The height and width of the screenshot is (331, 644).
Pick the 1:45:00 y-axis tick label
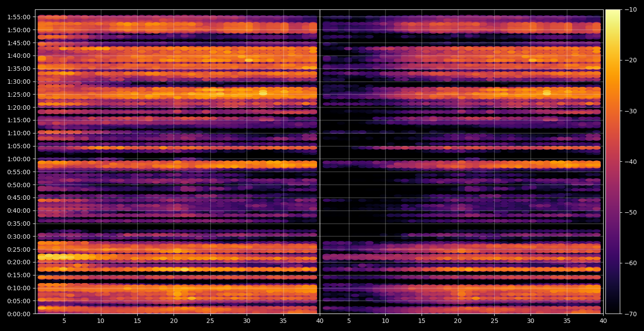pyautogui.click(x=19, y=43)
